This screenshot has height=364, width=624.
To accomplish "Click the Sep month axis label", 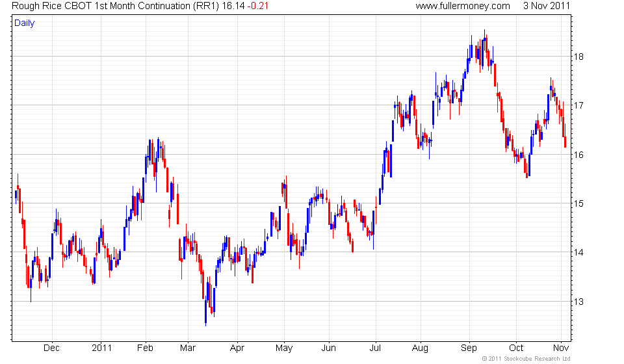I will tap(469, 348).
